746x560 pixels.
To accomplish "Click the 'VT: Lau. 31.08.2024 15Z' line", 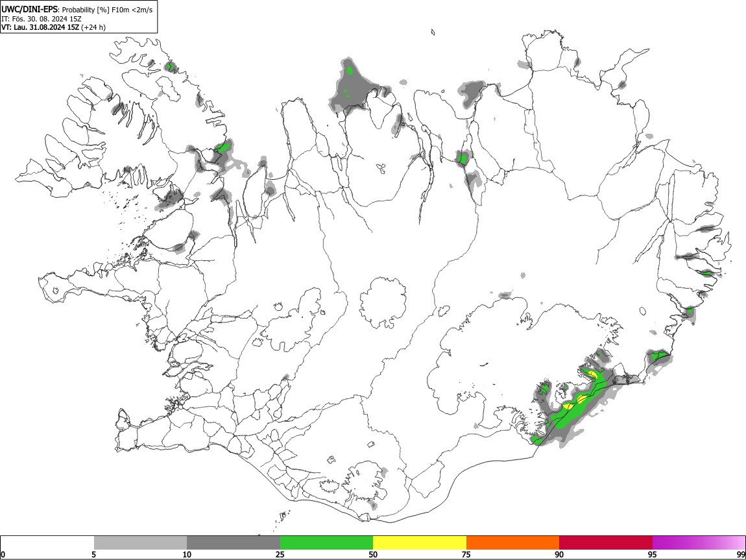I will pyautogui.click(x=40, y=27).
